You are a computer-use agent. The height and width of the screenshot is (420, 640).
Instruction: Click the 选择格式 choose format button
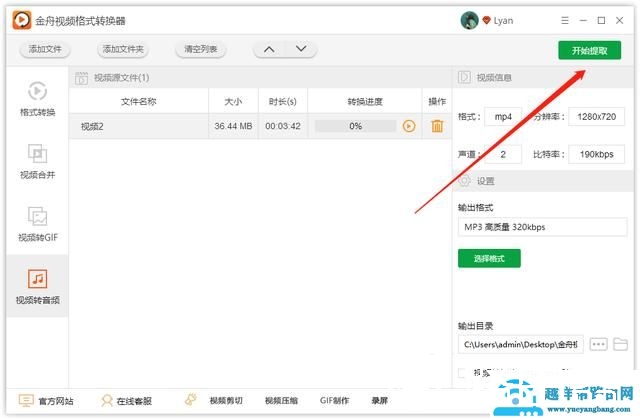point(489,258)
